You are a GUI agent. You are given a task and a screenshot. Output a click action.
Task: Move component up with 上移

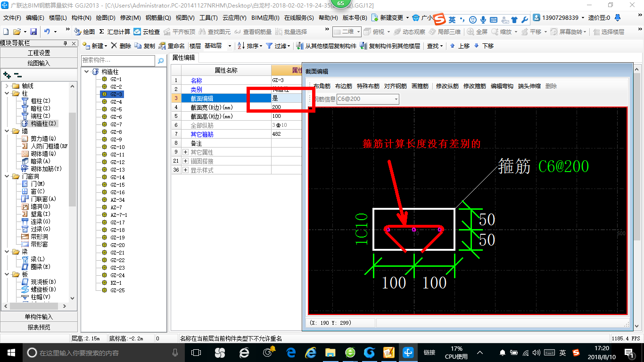(460, 46)
